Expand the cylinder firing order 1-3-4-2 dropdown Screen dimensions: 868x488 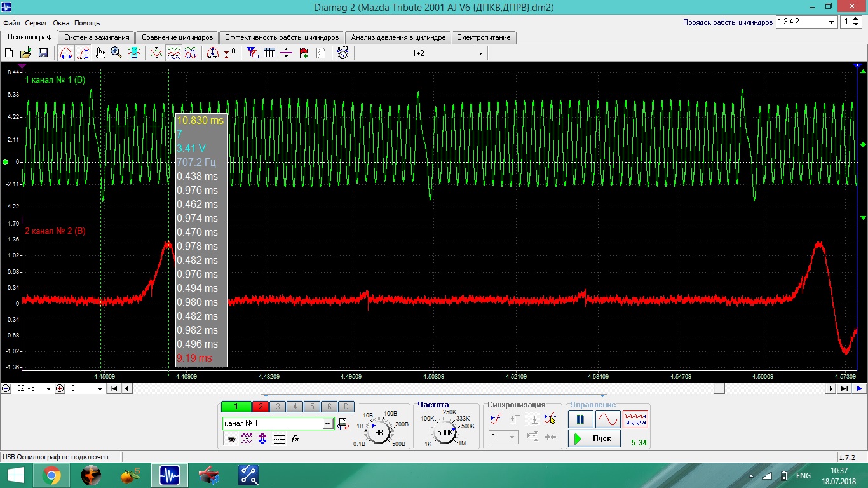(x=831, y=22)
